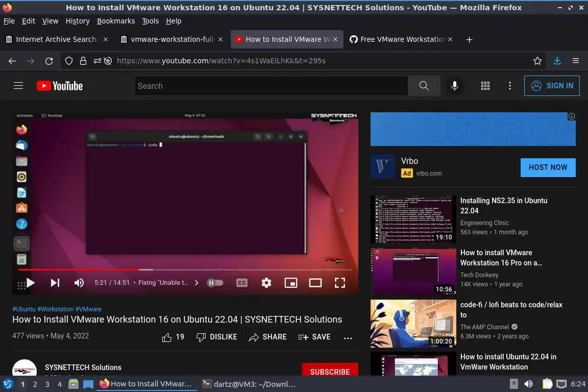Open tracking protection shield icon
The width and height of the screenshot is (588, 392).
68,61
